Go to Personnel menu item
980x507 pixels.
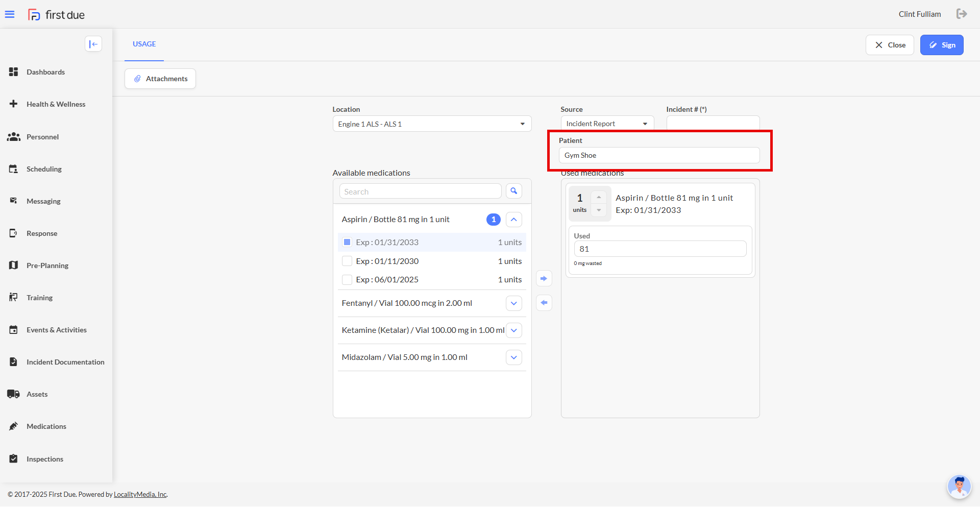click(42, 137)
